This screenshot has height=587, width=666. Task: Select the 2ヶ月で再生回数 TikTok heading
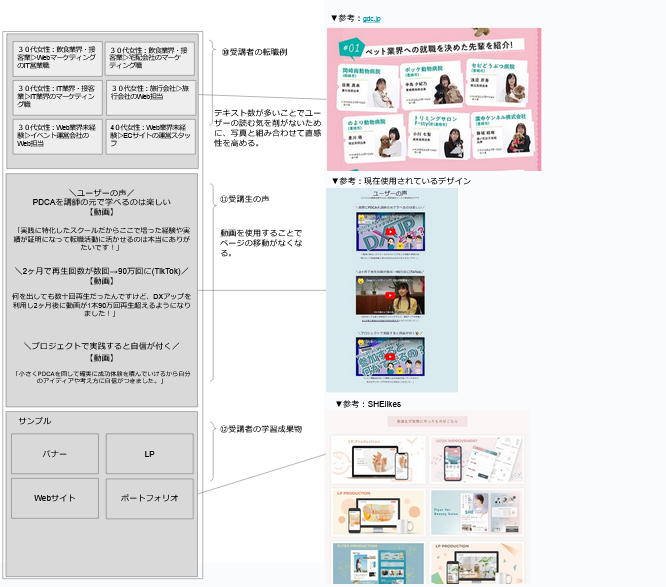[x=102, y=276]
